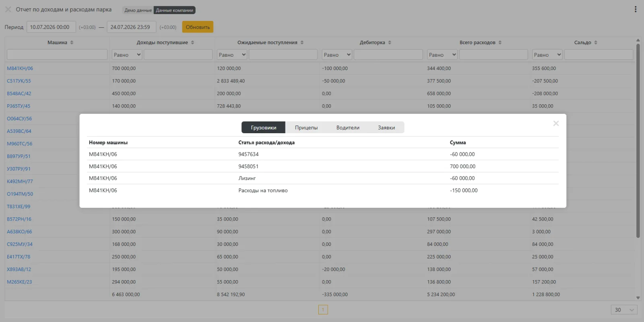Image resolution: width=644 pixels, height=322 pixels.
Task: Switch to the Водители tab
Action: (x=348, y=128)
